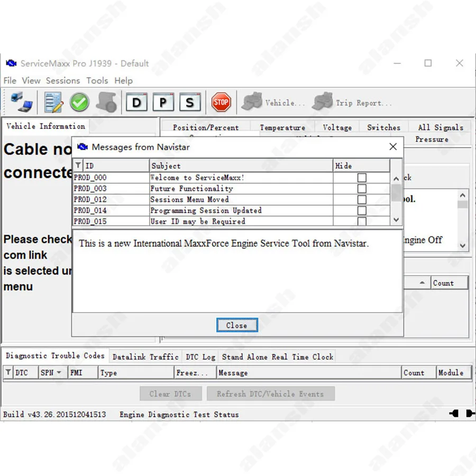476x476 pixels.
Task: Click the Vehicle print report icon
Action: pyautogui.click(x=252, y=101)
